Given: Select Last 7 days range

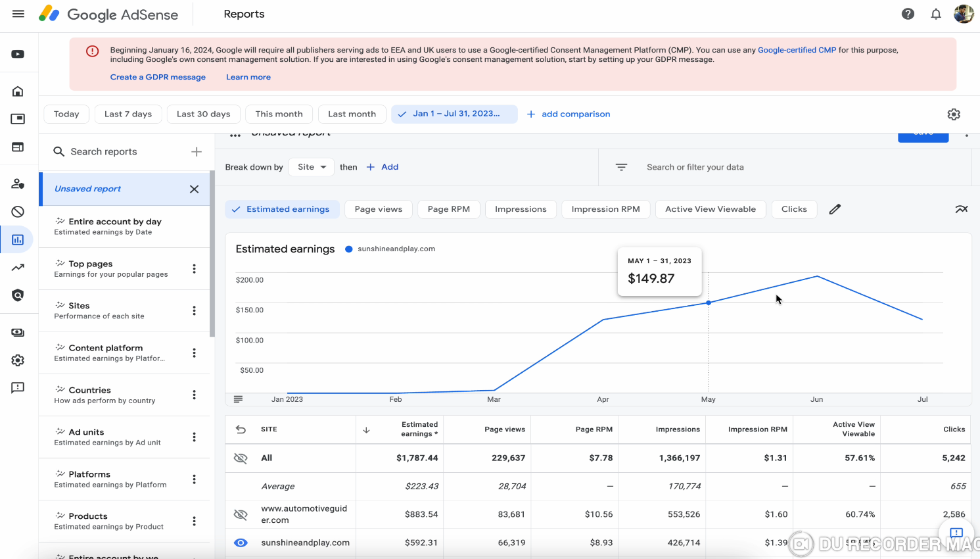Looking at the screenshot, I should pos(128,114).
